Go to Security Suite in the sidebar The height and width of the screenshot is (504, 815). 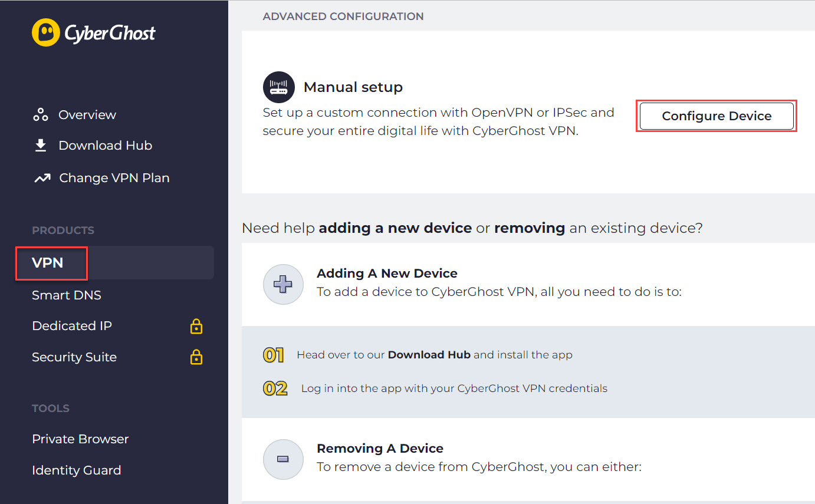point(74,357)
